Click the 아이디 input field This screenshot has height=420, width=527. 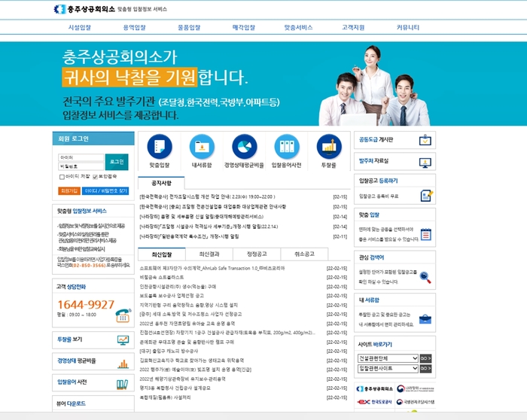tap(81, 158)
